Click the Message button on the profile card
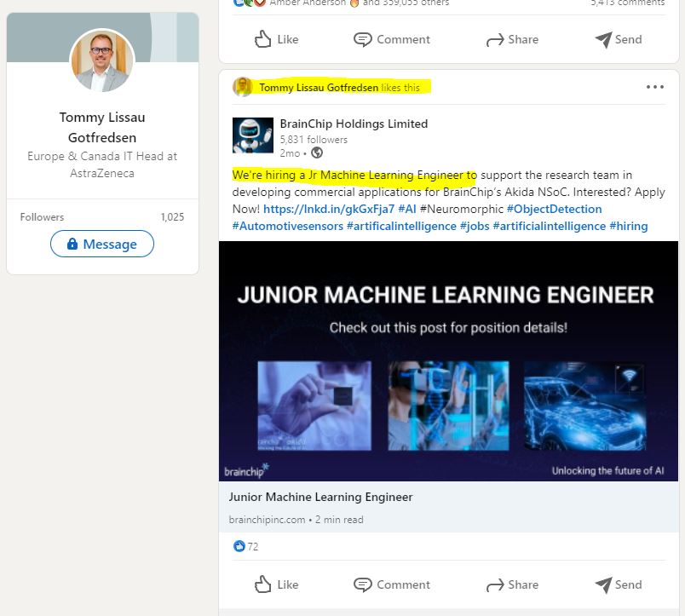This screenshot has height=616, width=685. 102,244
